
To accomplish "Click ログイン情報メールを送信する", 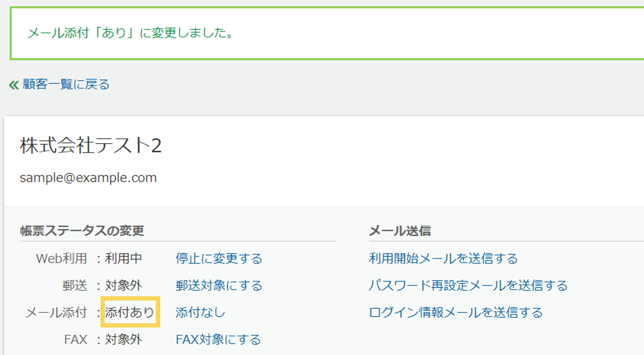I will point(455,312).
